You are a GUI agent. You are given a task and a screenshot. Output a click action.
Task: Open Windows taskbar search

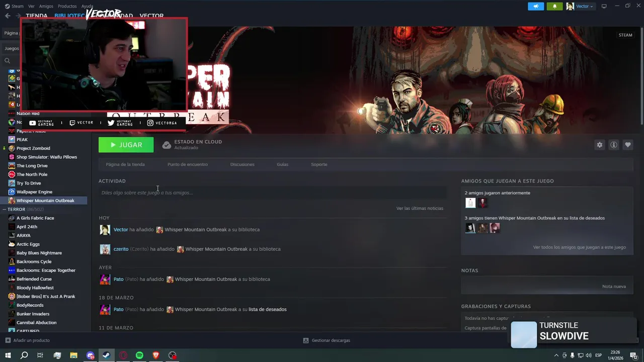pyautogui.click(x=24, y=355)
